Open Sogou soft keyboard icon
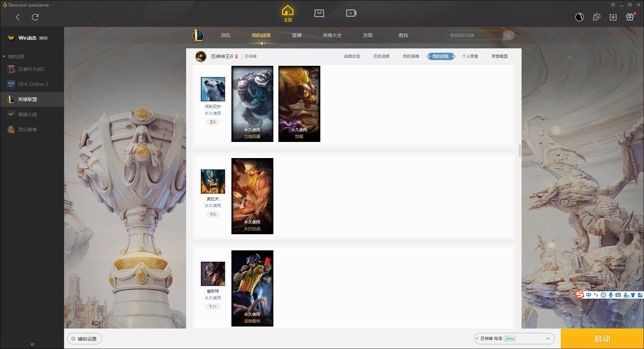The height and width of the screenshot is (349, 644). click(x=618, y=295)
